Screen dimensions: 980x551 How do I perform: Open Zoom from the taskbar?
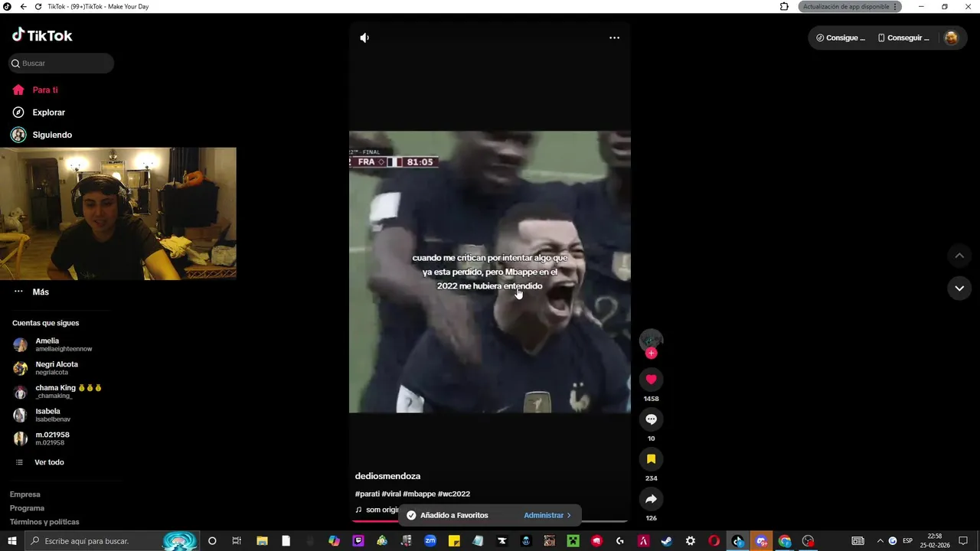point(430,541)
